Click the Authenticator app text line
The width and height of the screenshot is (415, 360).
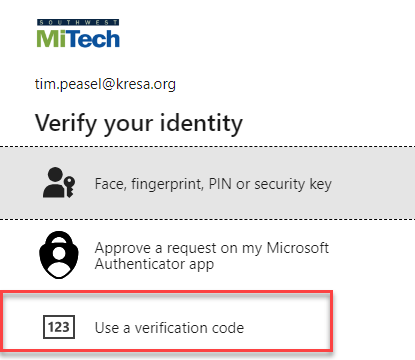(154, 264)
